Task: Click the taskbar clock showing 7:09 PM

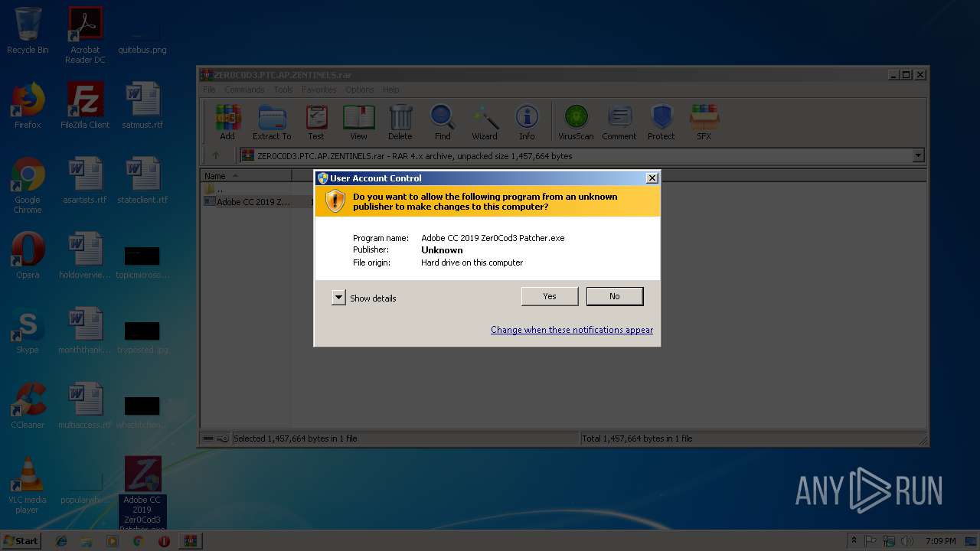Action: [x=940, y=541]
